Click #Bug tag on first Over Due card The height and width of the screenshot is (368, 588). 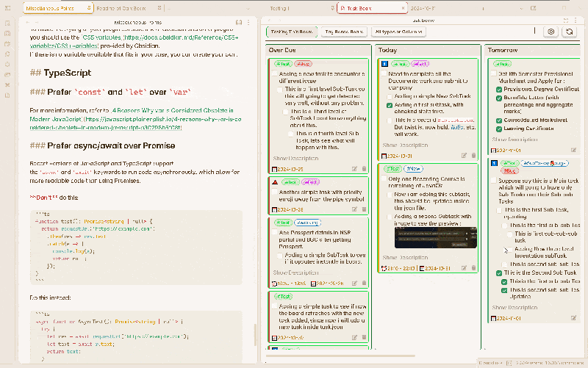(303, 64)
